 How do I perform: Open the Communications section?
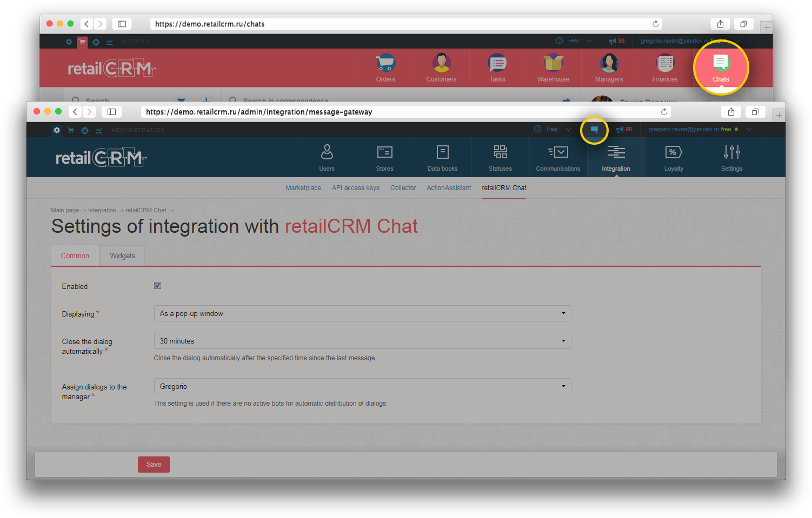[x=558, y=157]
